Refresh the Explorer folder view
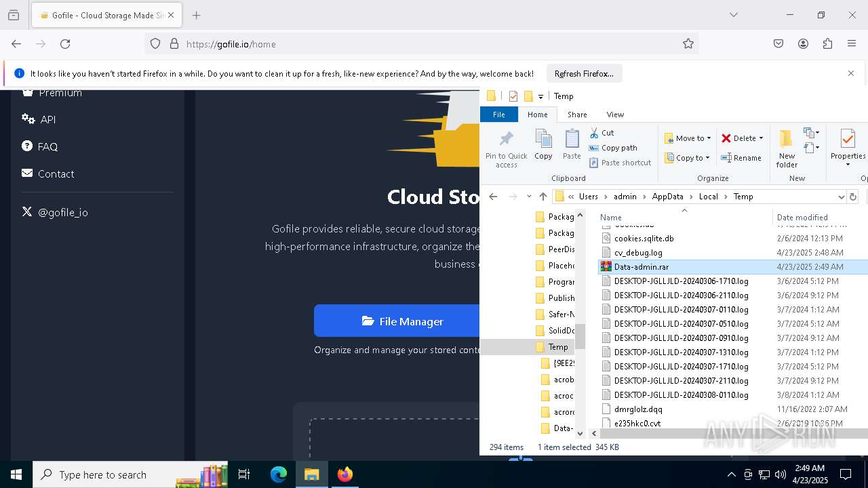This screenshot has height=488, width=868. 853,197
